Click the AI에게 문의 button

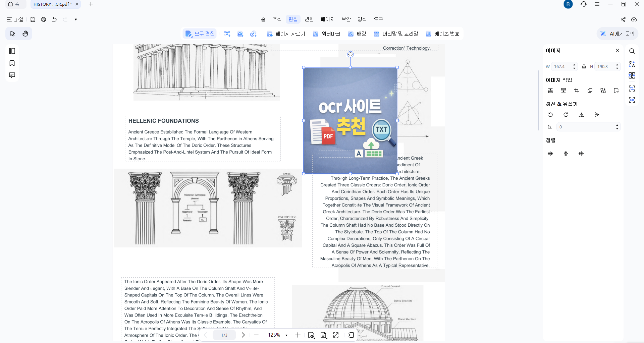[x=618, y=34]
